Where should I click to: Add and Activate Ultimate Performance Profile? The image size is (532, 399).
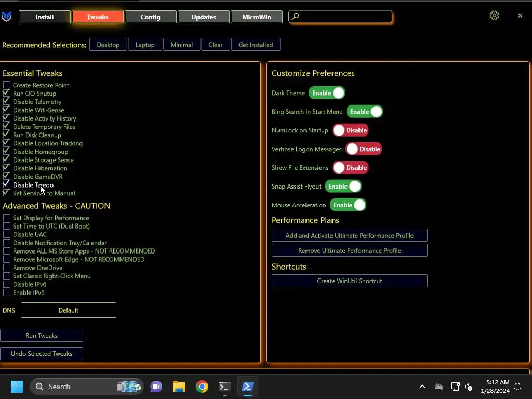[x=350, y=235]
